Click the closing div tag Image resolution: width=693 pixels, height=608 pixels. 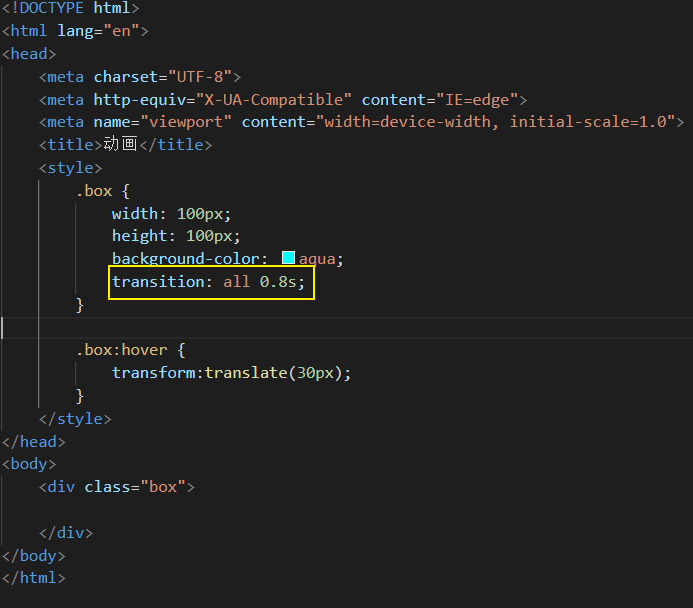click(x=66, y=533)
